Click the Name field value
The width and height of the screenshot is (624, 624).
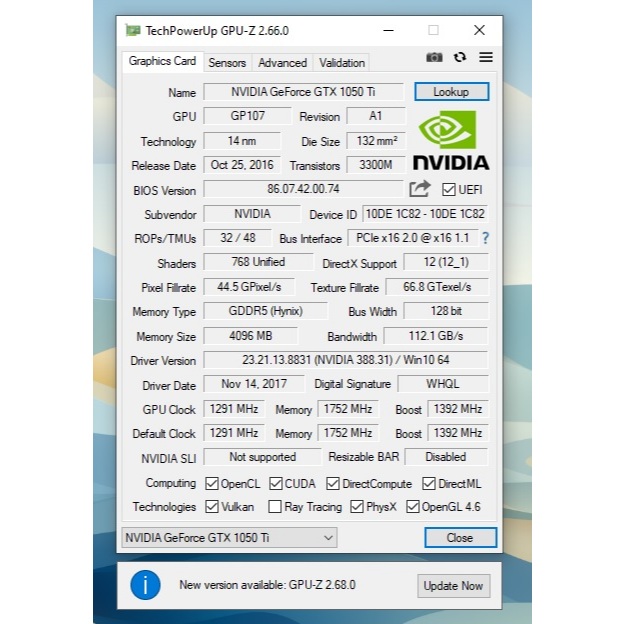click(303, 92)
